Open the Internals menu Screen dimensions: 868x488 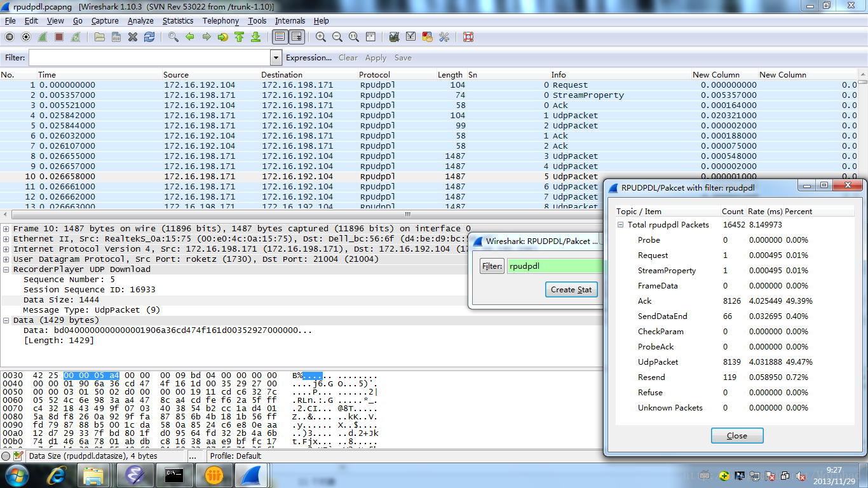pyautogui.click(x=290, y=21)
